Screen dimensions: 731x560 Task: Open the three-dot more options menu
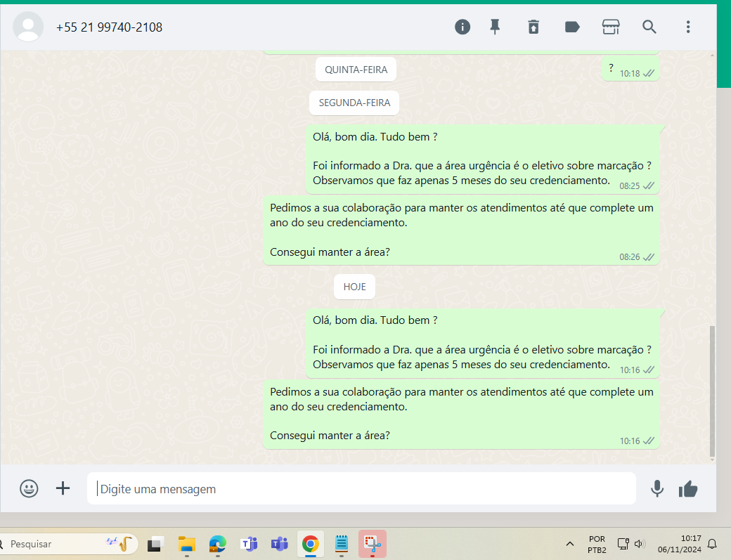pos(688,27)
